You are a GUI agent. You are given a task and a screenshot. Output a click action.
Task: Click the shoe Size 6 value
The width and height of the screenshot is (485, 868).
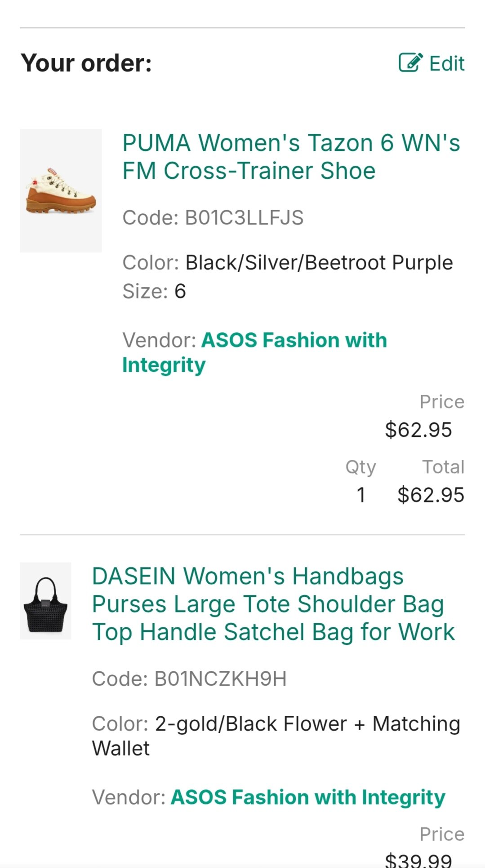[x=180, y=291]
